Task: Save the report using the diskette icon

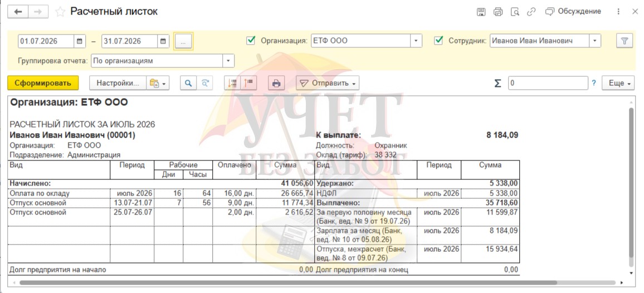Action: [481, 12]
